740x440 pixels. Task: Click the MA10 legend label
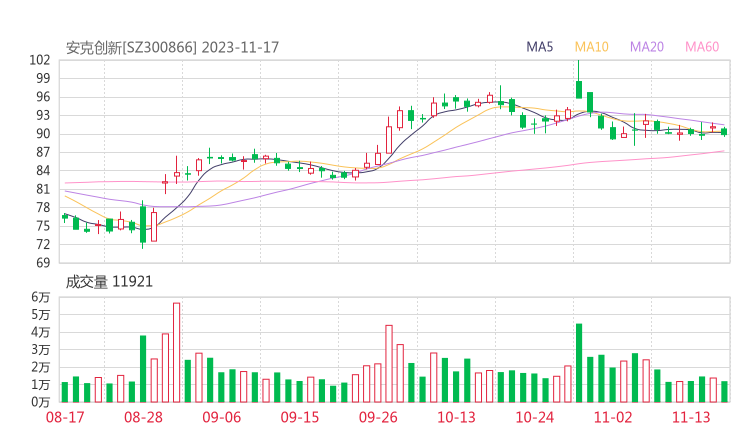pyautogui.click(x=591, y=47)
